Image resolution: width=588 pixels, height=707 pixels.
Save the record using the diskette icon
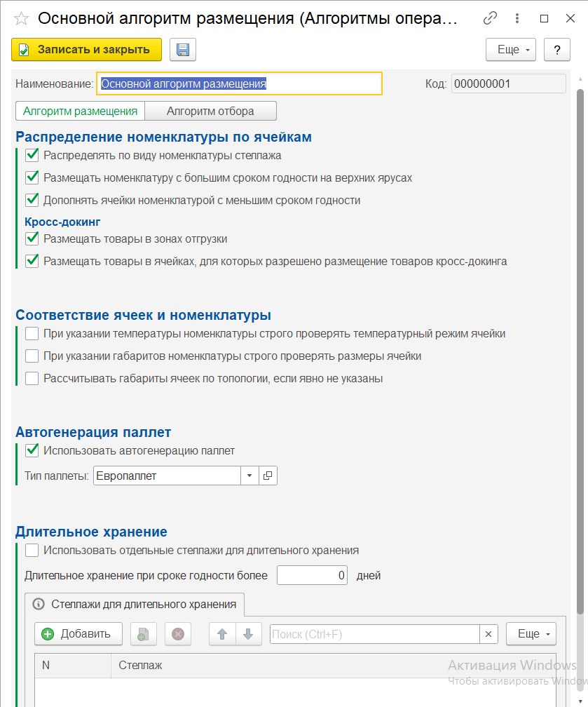182,49
